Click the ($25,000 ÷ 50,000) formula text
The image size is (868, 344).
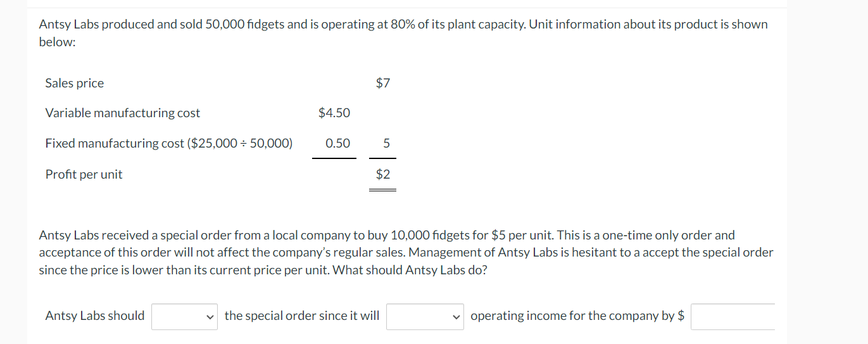click(x=240, y=143)
